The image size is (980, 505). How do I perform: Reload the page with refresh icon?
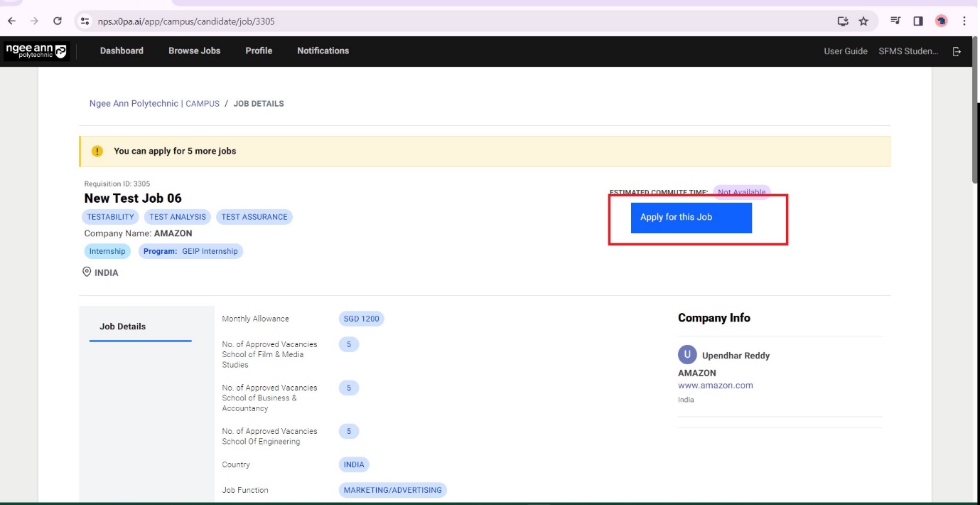pyautogui.click(x=58, y=21)
